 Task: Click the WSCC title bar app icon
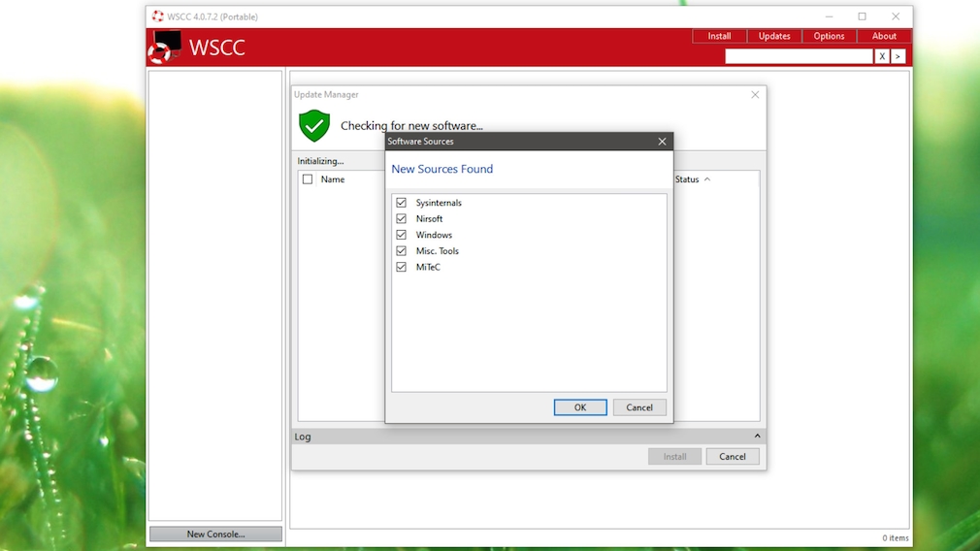click(x=158, y=16)
